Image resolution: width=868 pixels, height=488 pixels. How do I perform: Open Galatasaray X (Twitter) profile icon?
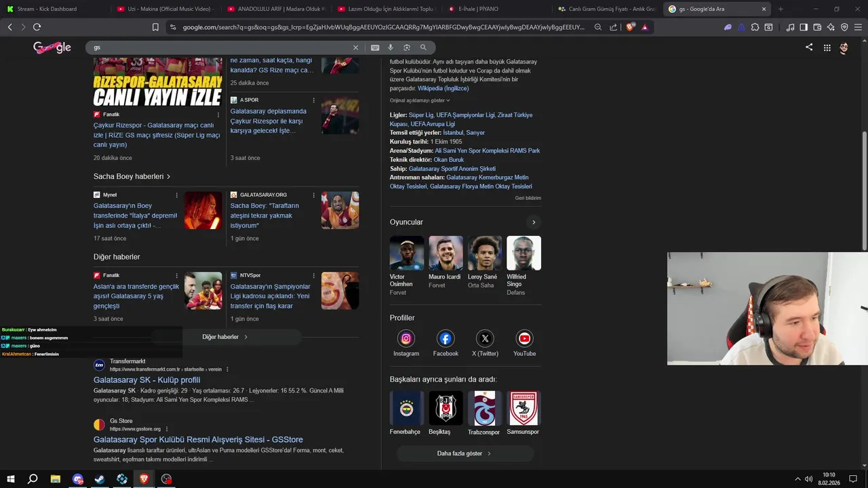pos(485,338)
